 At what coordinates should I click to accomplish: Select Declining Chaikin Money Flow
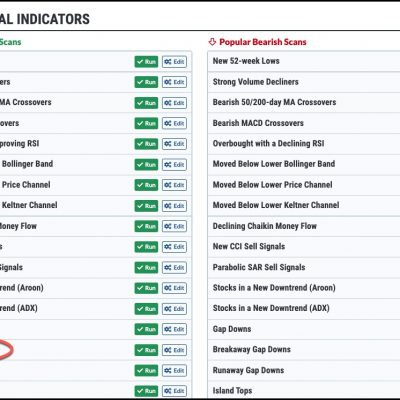(265, 226)
